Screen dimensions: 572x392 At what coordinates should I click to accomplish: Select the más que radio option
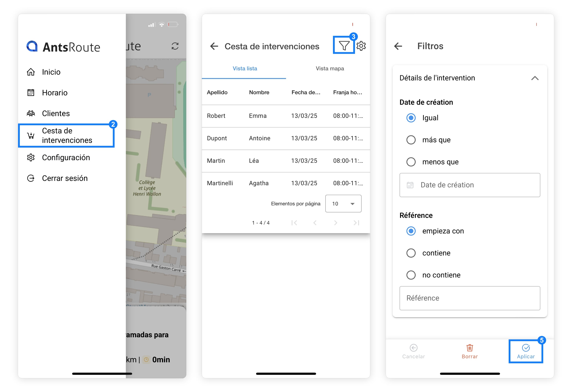coord(411,140)
